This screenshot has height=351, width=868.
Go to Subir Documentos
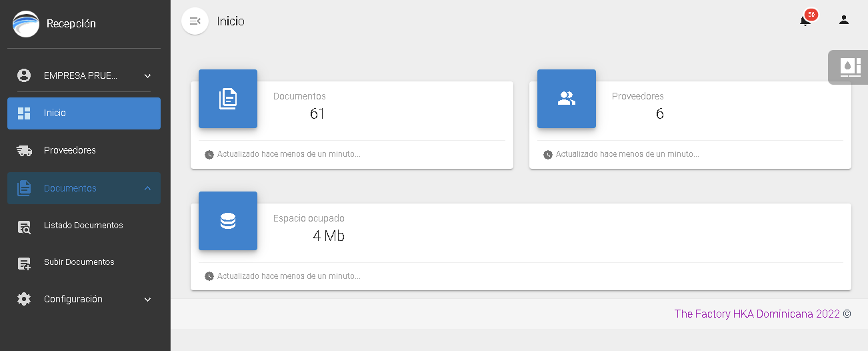[79, 262]
